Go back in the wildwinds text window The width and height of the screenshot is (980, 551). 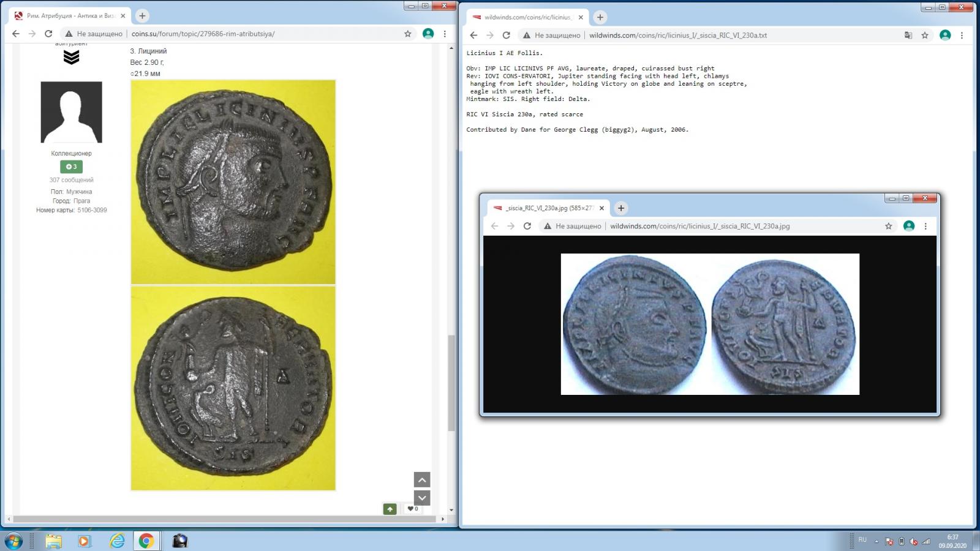(473, 35)
